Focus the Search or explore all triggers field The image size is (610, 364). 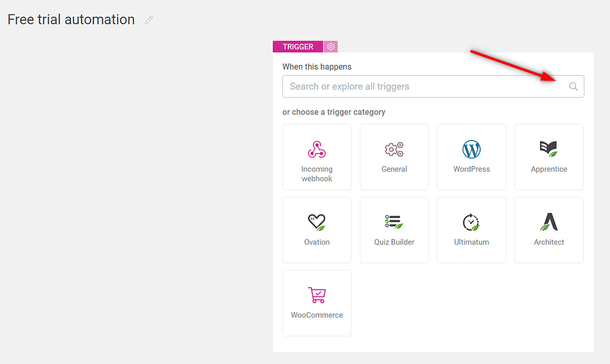pyautogui.click(x=433, y=86)
